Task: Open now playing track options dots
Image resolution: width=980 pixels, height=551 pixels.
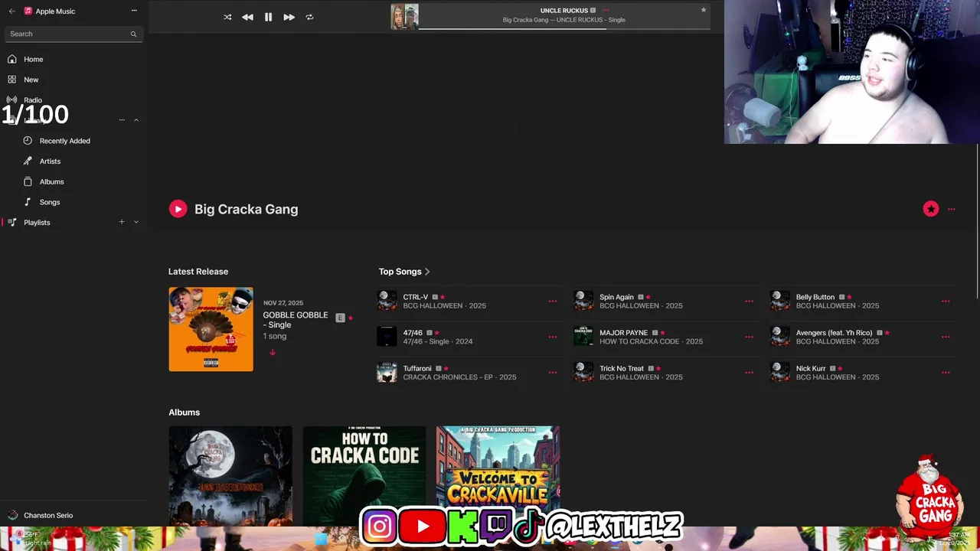Action: pyautogui.click(x=606, y=11)
